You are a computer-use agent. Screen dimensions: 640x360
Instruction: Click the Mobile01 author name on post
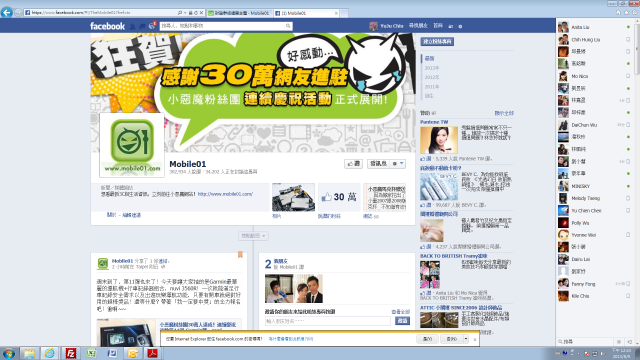click(122, 261)
